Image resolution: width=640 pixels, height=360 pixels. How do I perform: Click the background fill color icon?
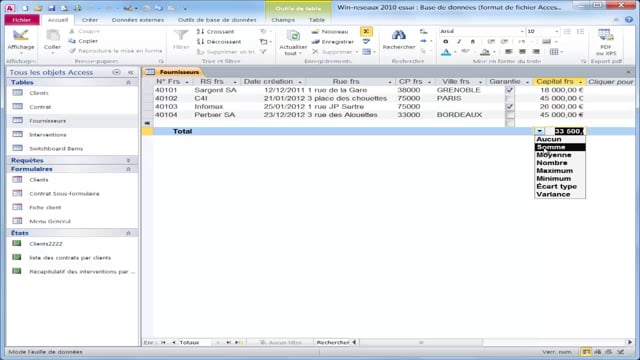point(485,52)
